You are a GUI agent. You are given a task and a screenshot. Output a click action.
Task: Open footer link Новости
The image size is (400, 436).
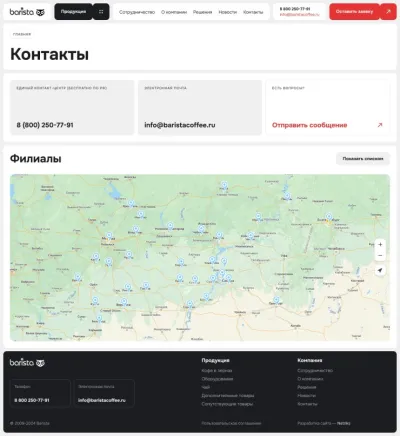(307, 396)
